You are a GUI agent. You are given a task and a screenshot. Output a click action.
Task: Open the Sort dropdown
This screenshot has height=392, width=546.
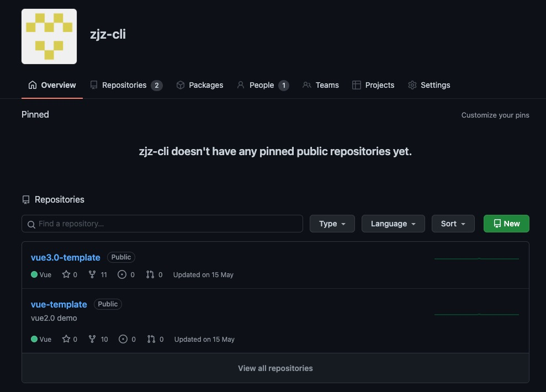pos(453,224)
